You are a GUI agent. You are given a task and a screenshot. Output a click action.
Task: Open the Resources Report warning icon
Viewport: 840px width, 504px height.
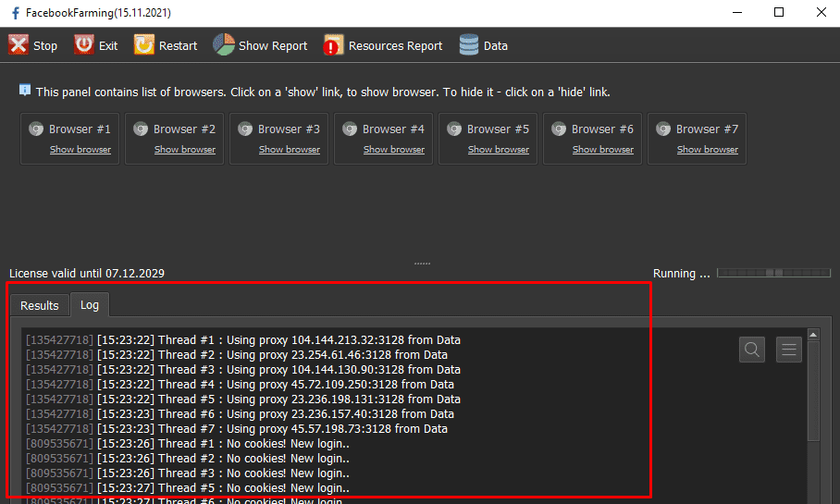point(333,45)
